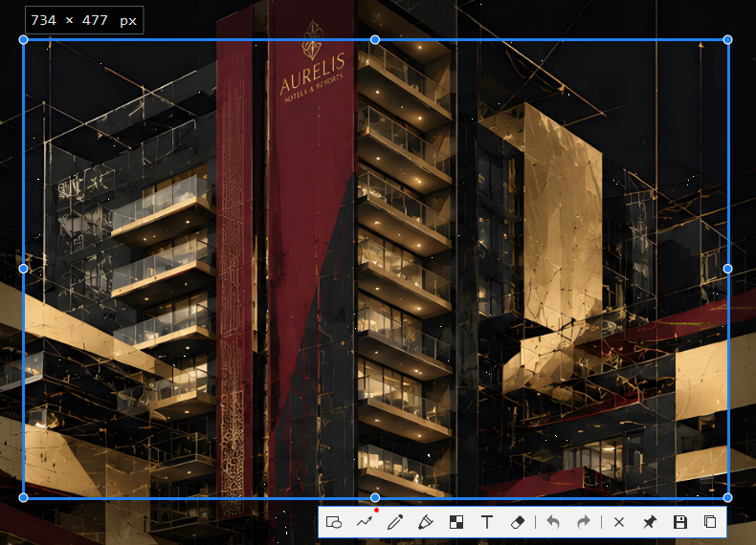Image resolution: width=756 pixels, height=545 pixels.
Task: Click the bottom-center selection handle
Action: coord(375,498)
